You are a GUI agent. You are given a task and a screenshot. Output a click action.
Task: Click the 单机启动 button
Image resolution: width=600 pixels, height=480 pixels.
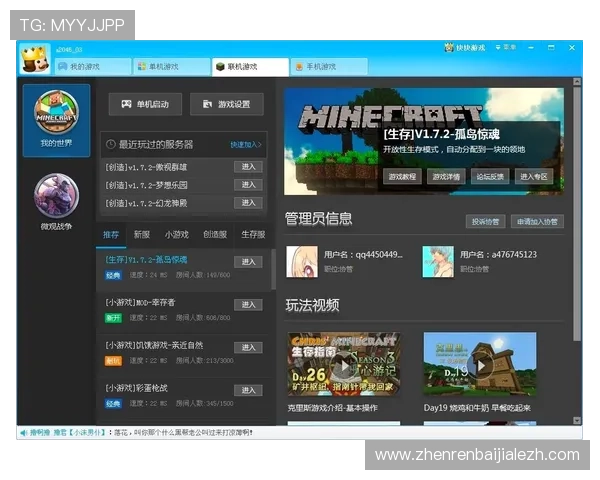[x=145, y=104]
